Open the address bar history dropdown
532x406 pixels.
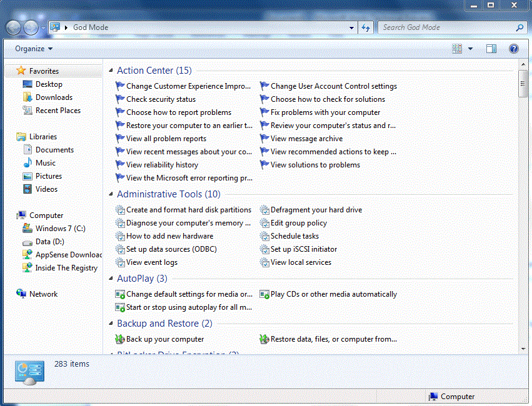click(353, 27)
